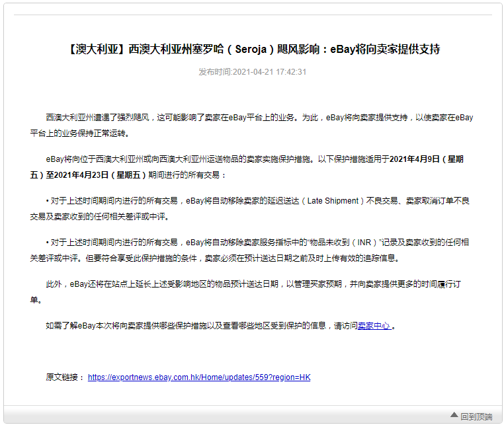Click the paragraph starting with 此外,eBay还将在站点上延长
Image resolution: width=504 pixels, height=425 pixels.
click(245, 292)
